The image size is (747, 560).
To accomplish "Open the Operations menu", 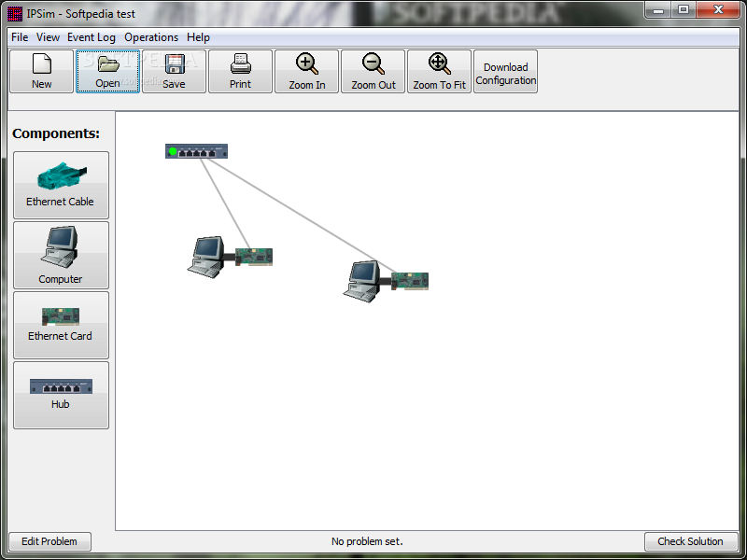I will click(x=151, y=37).
